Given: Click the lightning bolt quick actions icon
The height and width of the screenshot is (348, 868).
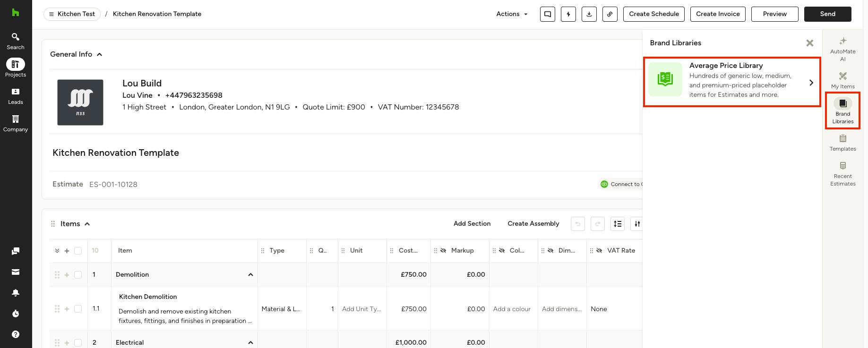Looking at the screenshot, I should click(568, 14).
